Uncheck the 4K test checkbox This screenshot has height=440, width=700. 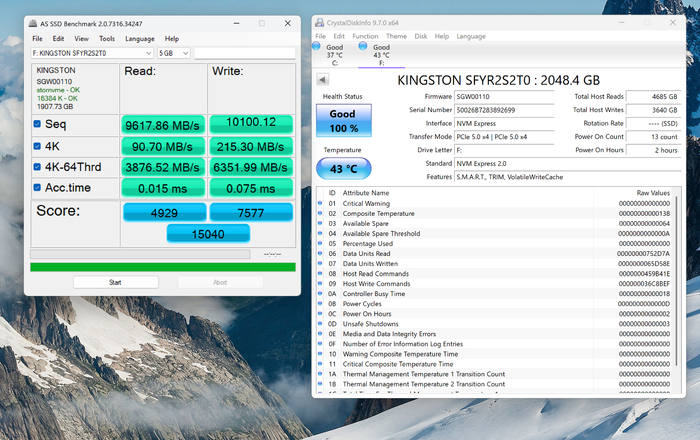pos(38,146)
